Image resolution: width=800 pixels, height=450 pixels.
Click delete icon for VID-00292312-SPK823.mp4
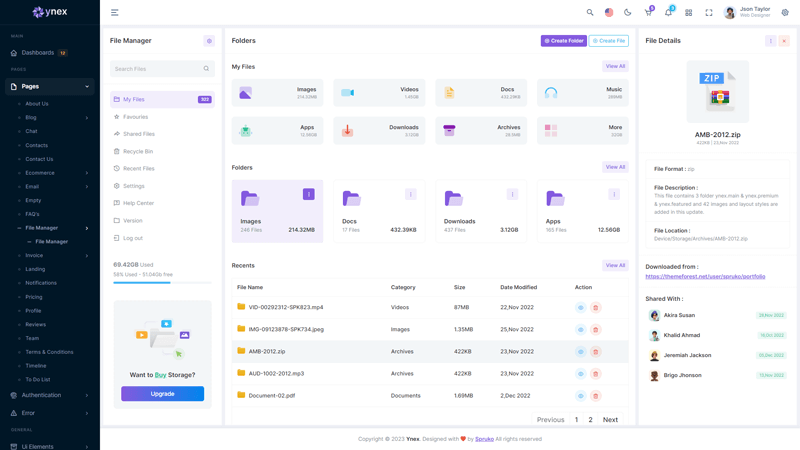596,308
